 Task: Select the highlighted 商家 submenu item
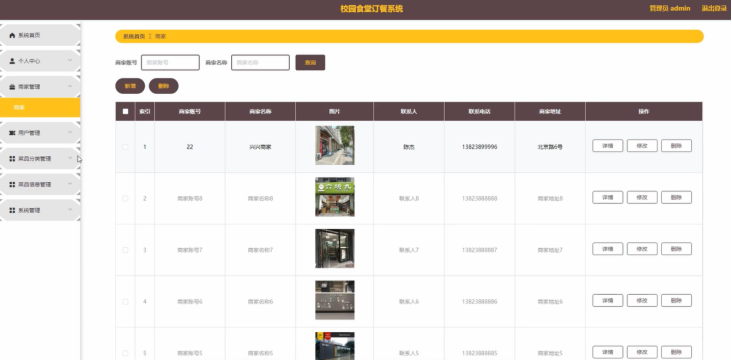pyautogui.click(x=40, y=107)
